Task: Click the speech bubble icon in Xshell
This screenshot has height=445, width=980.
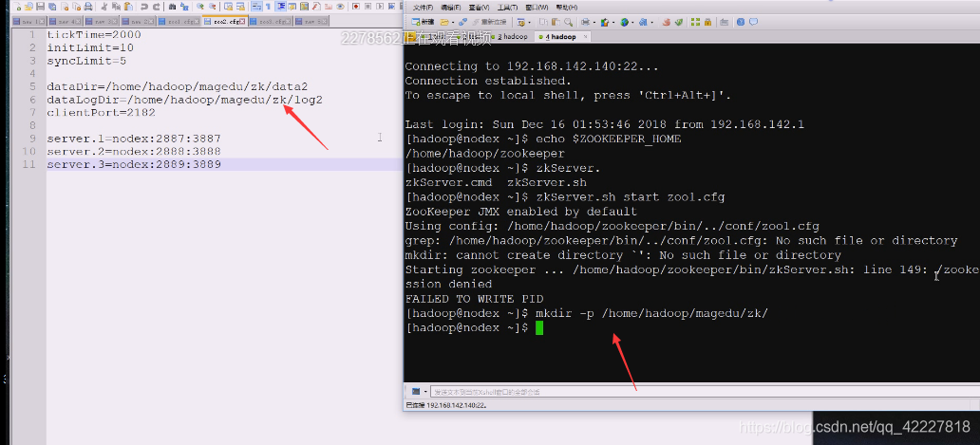Action: click(x=753, y=22)
